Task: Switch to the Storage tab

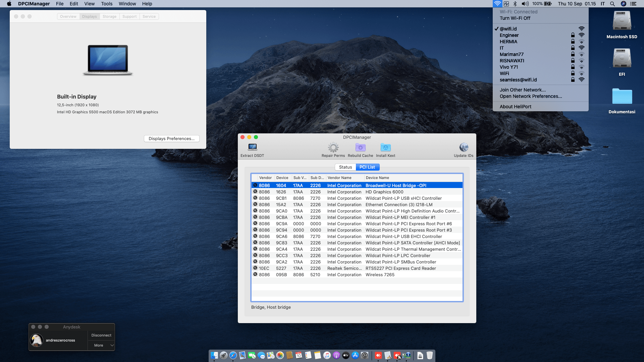Action: tap(109, 16)
